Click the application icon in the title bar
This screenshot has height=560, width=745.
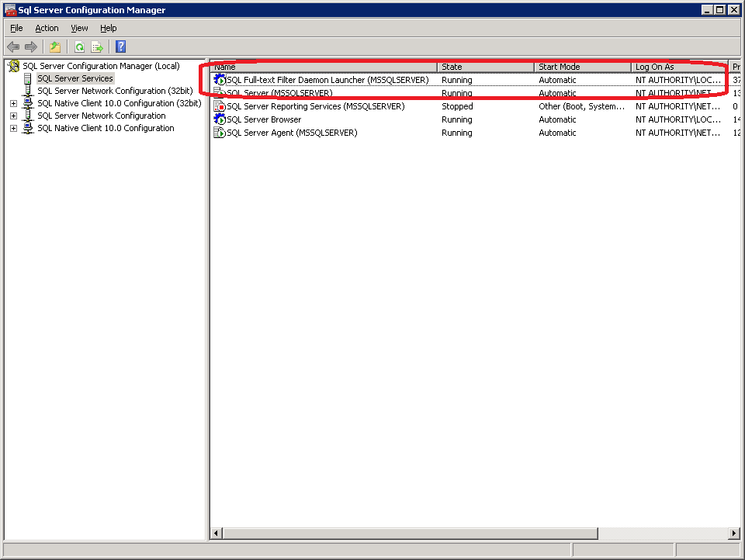coord(10,10)
